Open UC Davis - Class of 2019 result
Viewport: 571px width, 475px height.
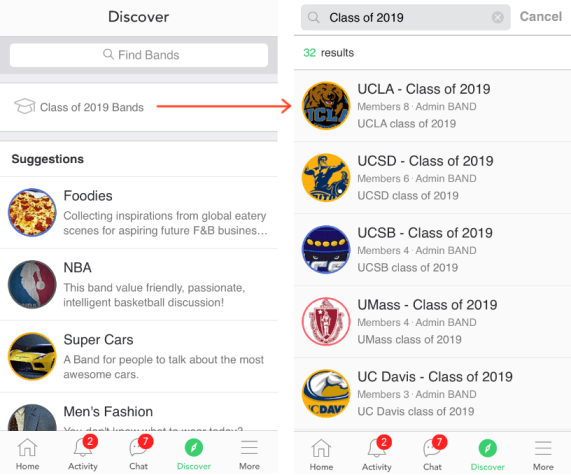(x=432, y=394)
